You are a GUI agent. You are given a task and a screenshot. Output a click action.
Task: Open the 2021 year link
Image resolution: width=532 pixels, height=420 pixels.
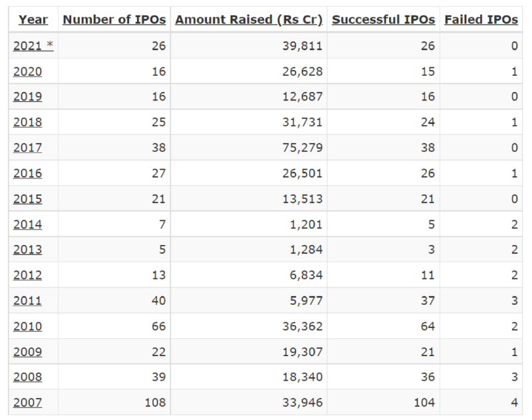(28, 46)
